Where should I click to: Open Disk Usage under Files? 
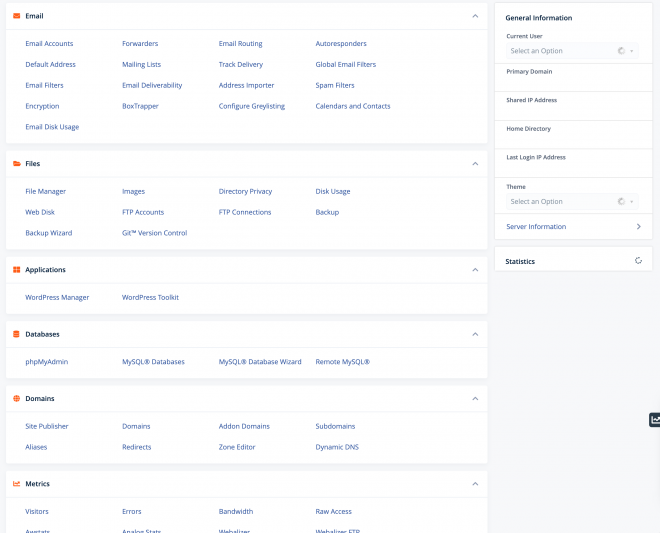[x=333, y=192]
